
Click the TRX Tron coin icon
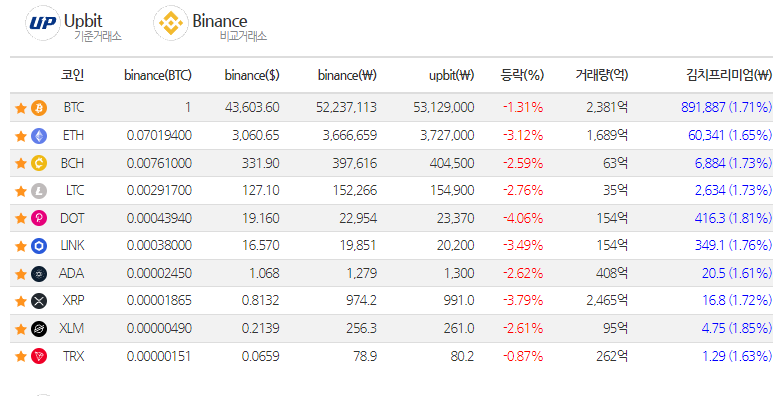pyautogui.click(x=39, y=357)
